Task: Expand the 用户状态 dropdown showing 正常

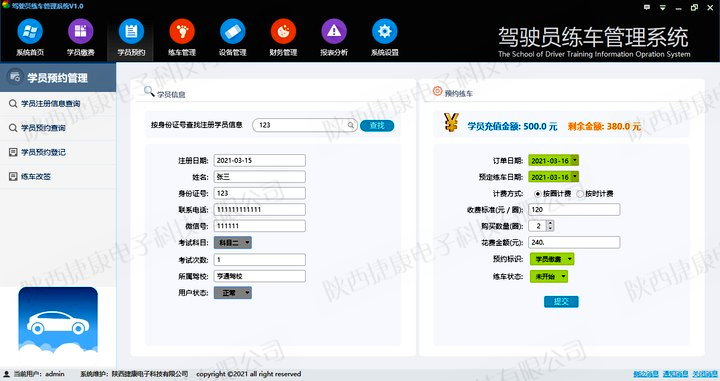Action: click(x=233, y=292)
